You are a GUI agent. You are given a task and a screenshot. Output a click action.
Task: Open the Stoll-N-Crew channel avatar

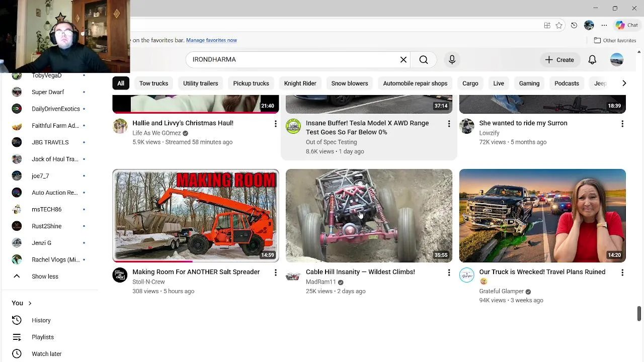[x=120, y=275]
